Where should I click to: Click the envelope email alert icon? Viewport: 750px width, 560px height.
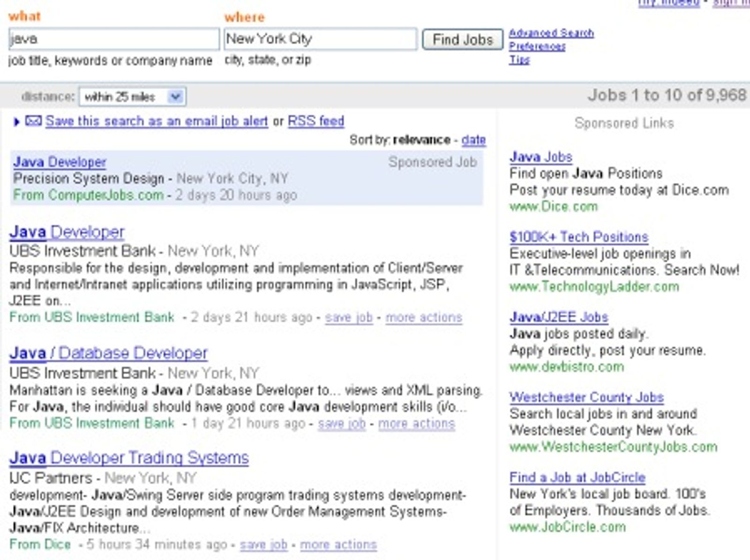33,121
